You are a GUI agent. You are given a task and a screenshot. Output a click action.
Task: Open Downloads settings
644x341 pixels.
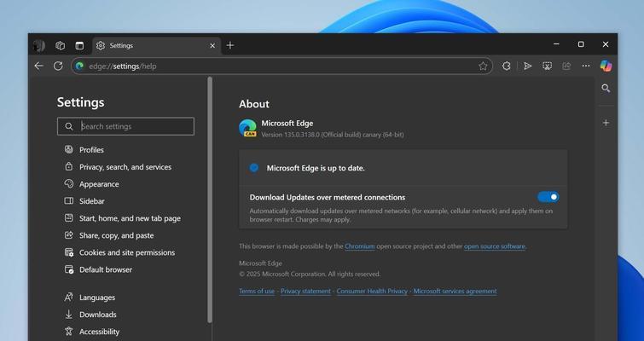coord(90,315)
